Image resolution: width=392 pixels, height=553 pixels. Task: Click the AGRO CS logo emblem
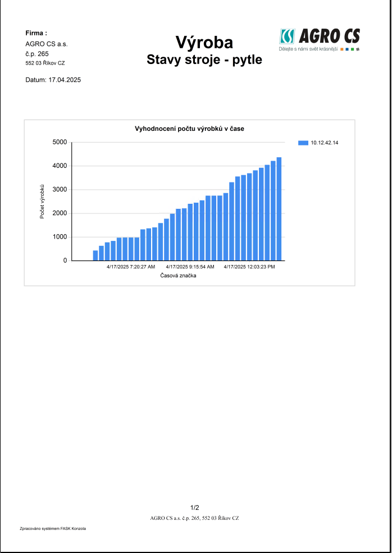[x=287, y=36]
